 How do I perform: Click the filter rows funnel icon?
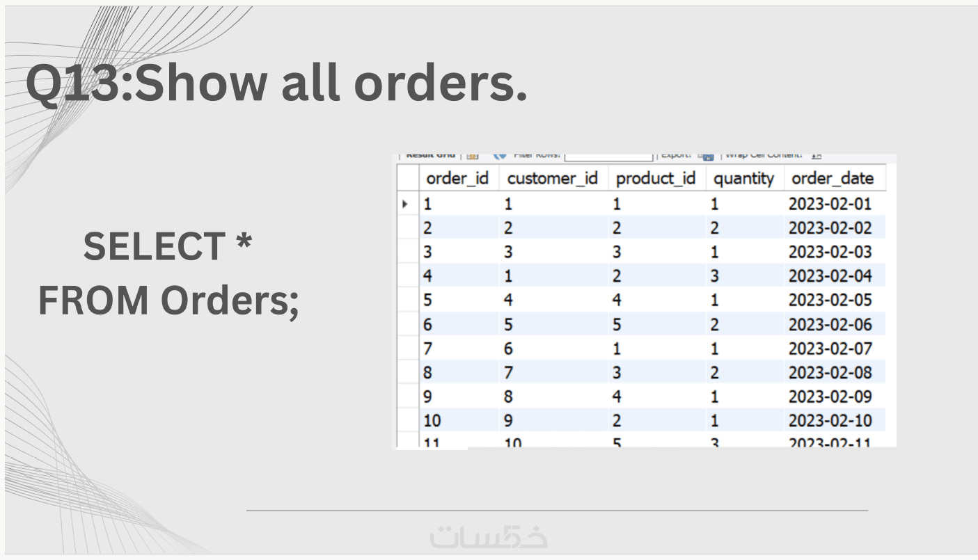click(499, 157)
